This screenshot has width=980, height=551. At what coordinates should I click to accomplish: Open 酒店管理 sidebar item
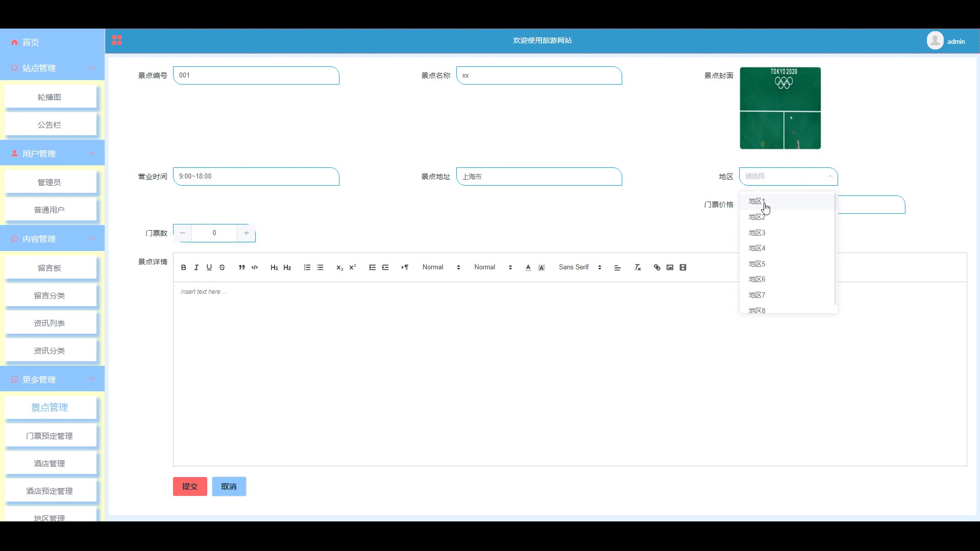(50, 463)
